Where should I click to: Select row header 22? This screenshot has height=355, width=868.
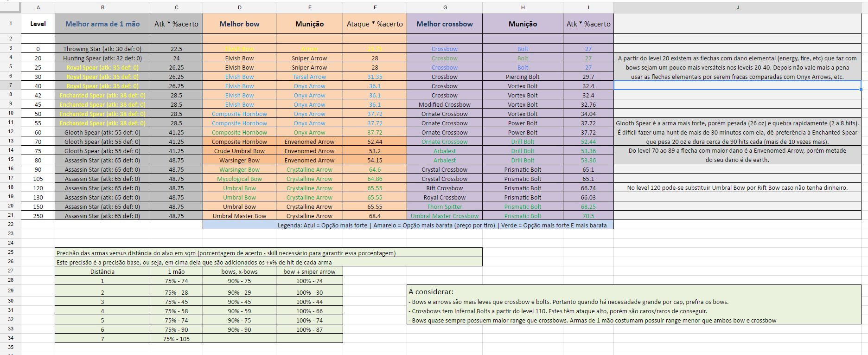click(x=11, y=225)
